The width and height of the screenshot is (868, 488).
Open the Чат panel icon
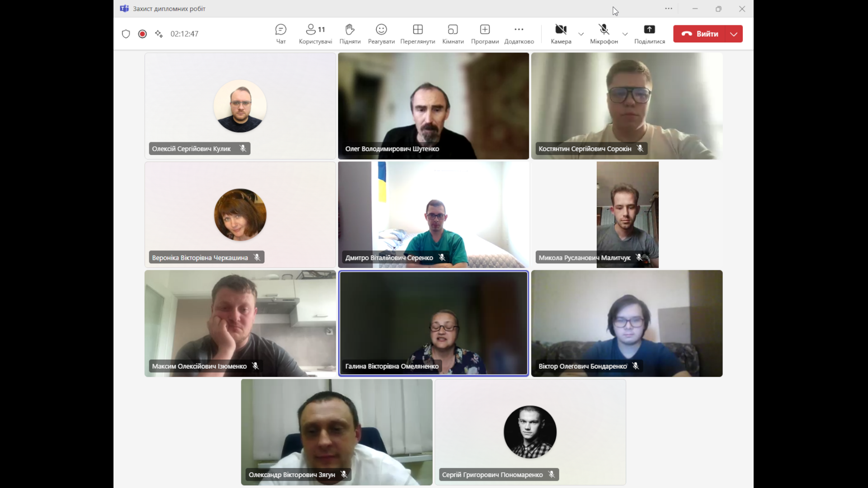(x=281, y=30)
